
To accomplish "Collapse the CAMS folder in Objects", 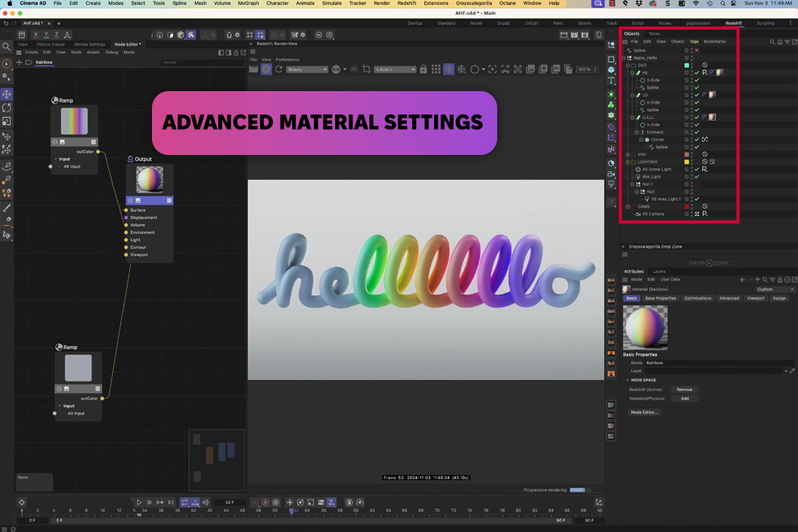I will 628,206.
